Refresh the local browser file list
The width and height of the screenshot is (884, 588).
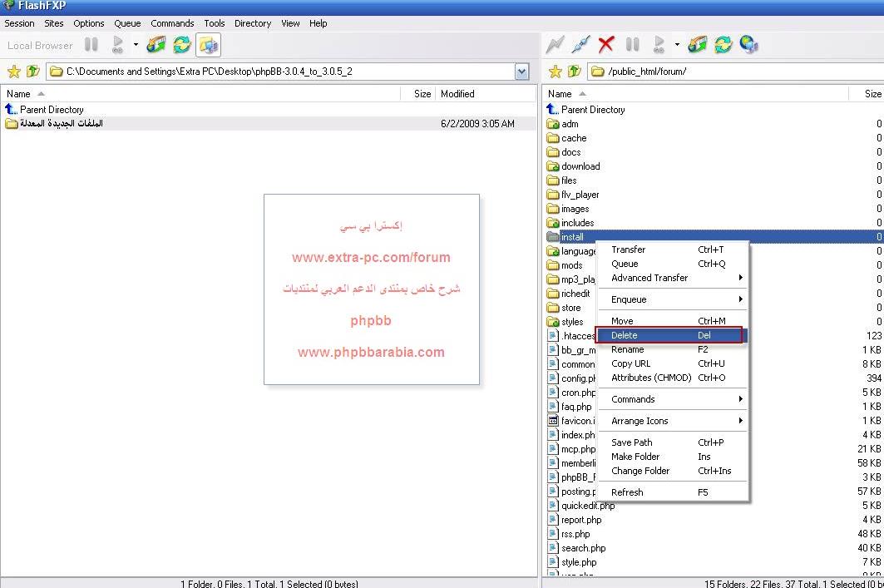point(181,45)
